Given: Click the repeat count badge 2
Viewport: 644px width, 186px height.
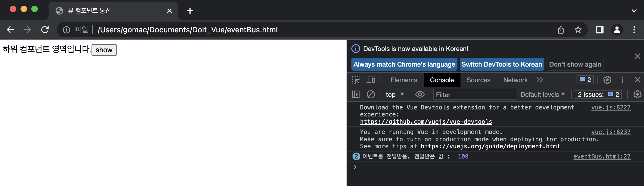Looking at the screenshot, I should 356,156.
